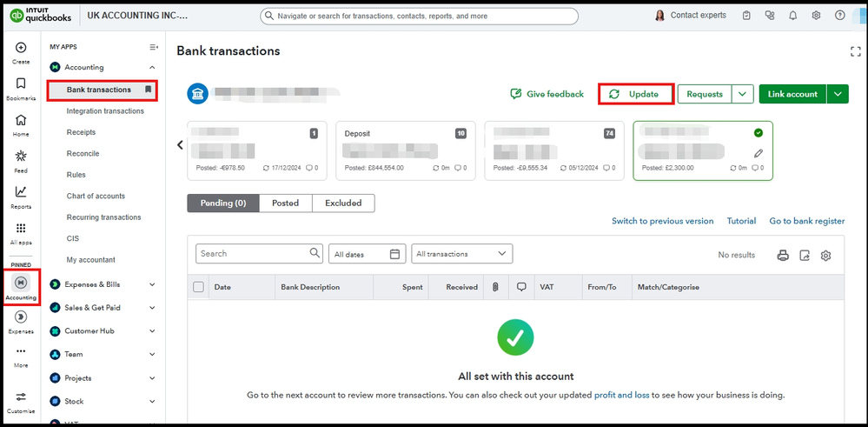Switch to the Excluded tab

343,203
